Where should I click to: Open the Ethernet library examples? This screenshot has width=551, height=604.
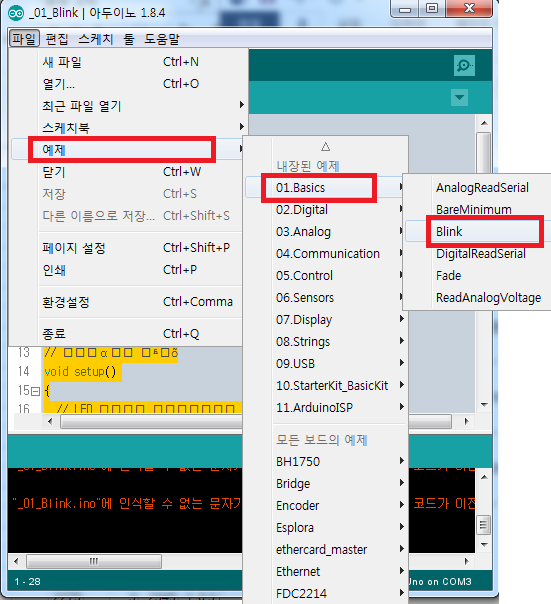click(326, 571)
